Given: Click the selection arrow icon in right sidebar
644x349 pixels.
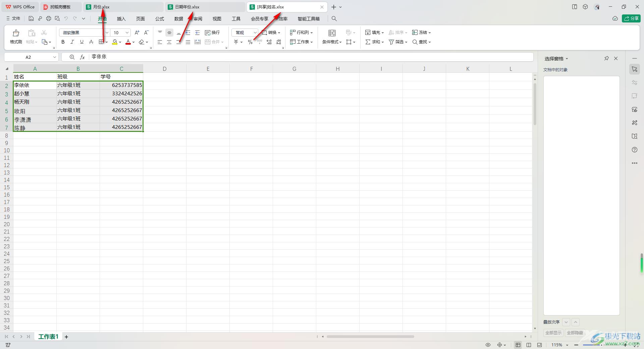Looking at the screenshot, I should (635, 69).
